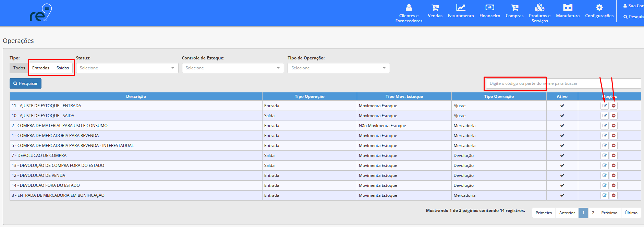
Task: Edit operation 10 Ajuste de Estoque Saida
Action: (x=605, y=116)
